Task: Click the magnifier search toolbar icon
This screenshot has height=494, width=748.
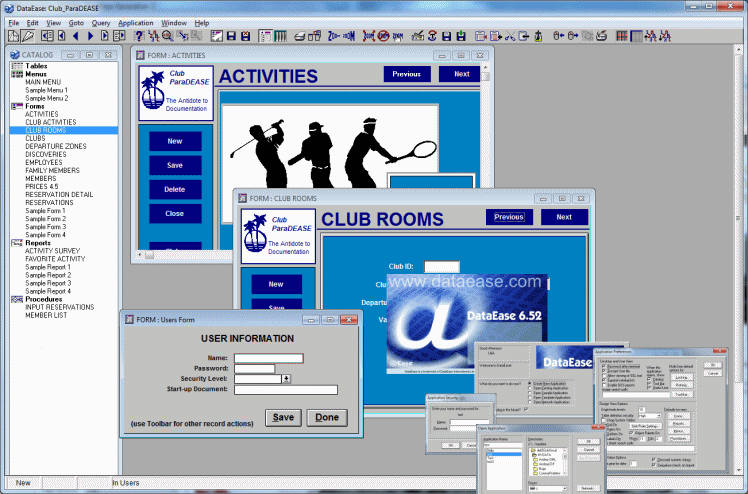Action: coord(167,36)
